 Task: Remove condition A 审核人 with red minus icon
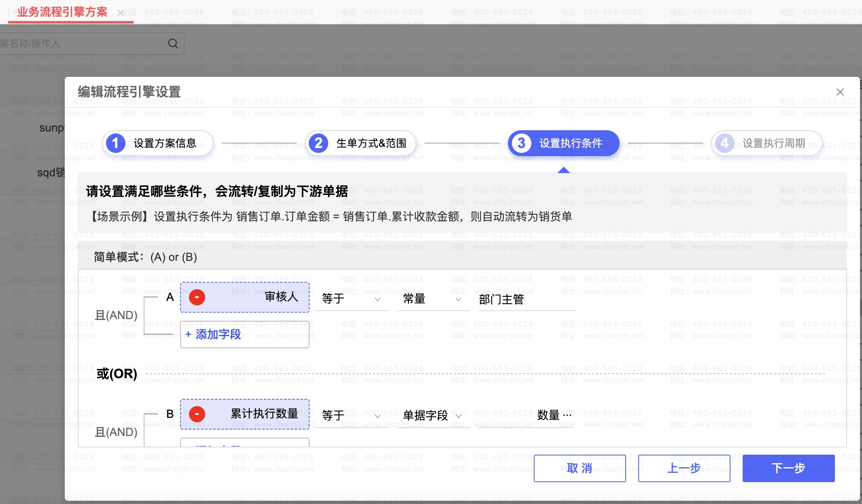coord(197,297)
